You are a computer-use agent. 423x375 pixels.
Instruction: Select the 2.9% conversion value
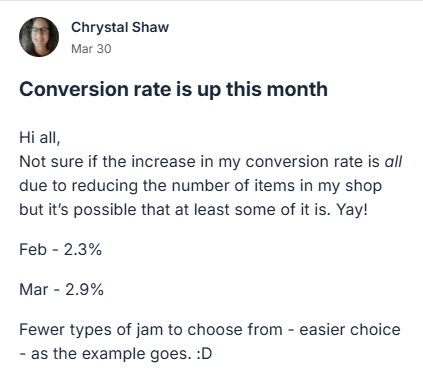(x=84, y=289)
